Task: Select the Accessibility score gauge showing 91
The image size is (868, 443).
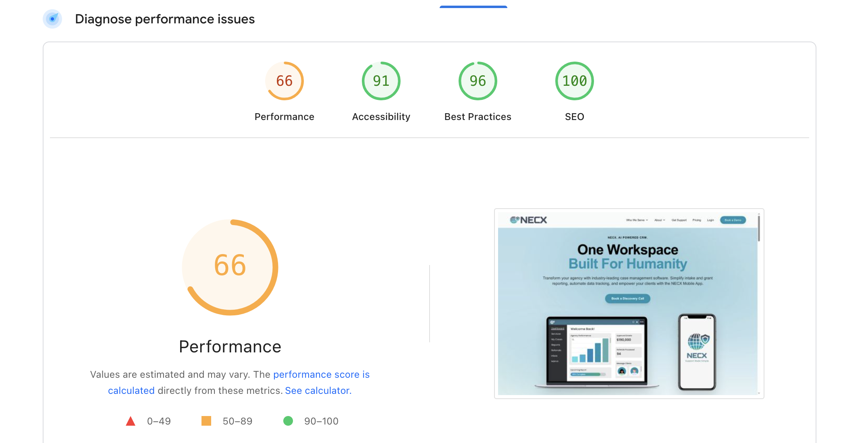Action: coord(381,81)
